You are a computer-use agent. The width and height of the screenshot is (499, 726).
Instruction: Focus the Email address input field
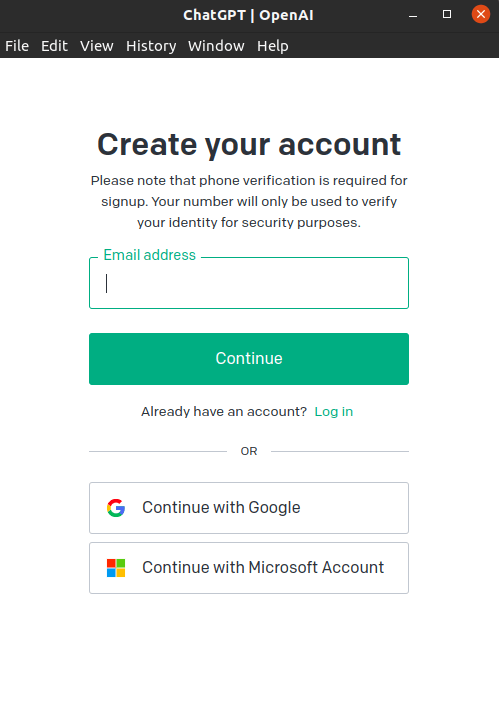click(249, 283)
